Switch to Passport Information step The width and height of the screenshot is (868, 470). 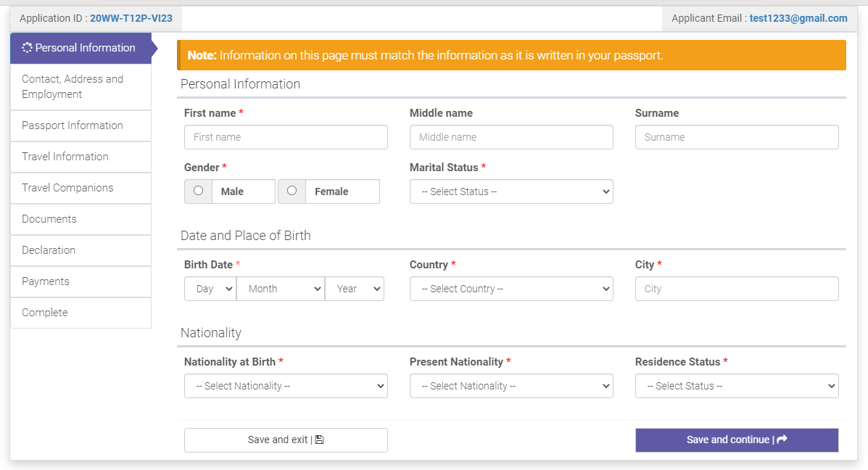point(80,125)
